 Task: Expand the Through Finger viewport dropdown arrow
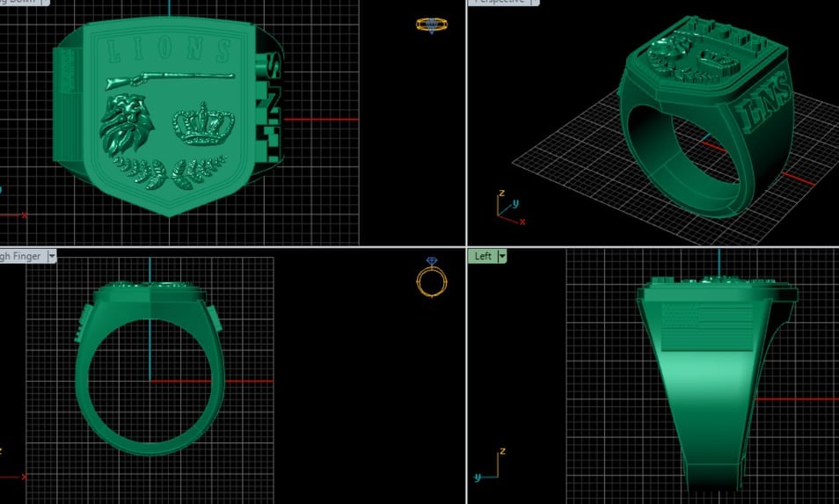coord(52,256)
